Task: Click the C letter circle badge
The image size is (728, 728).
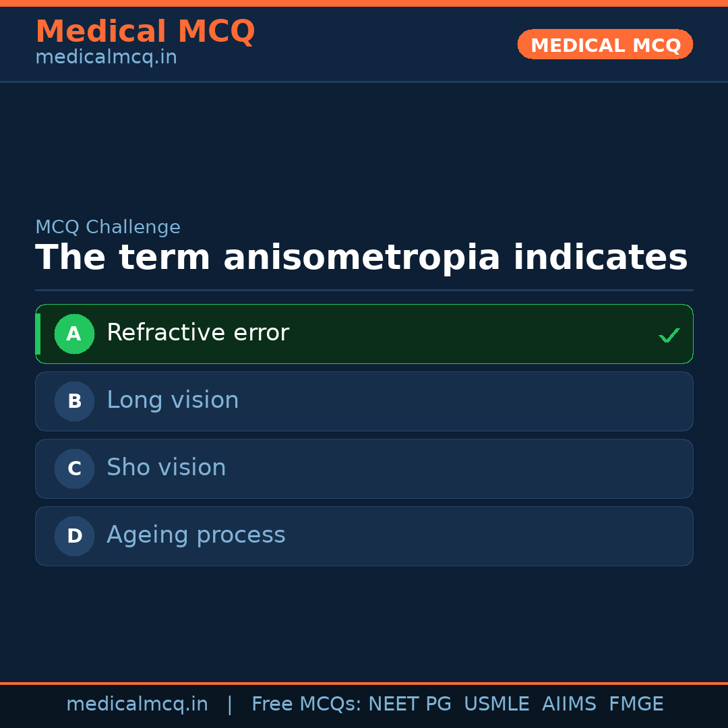Action: tap(74, 468)
